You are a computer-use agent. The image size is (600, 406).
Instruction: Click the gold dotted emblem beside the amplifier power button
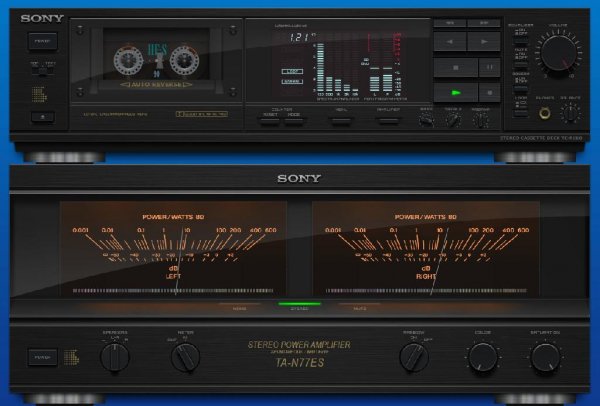[x=71, y=357]
